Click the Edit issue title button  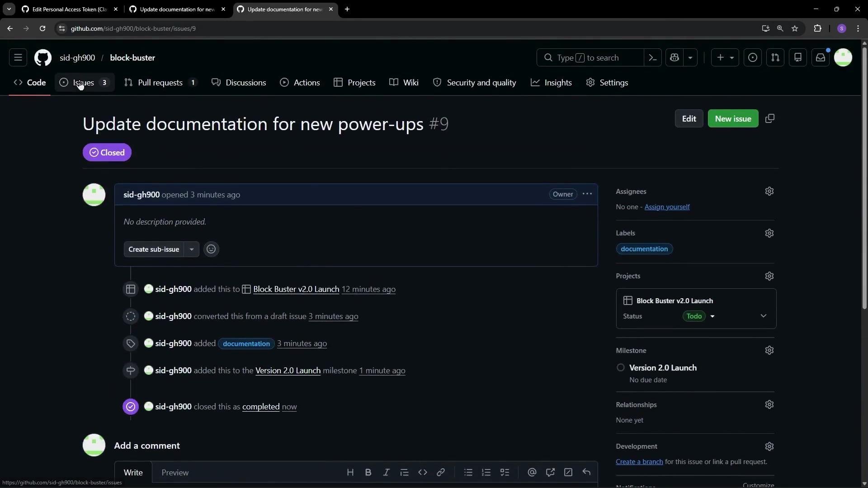(689, 119)
